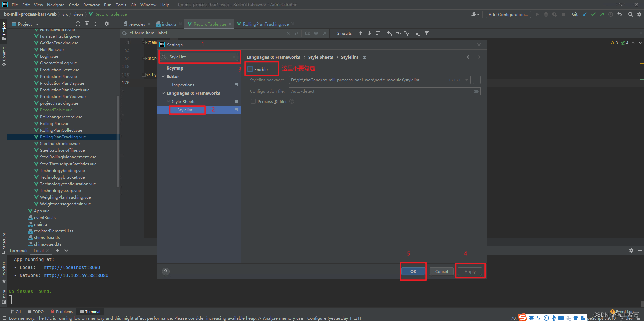Push commits with the Git push arrow
644x321 pixels.
click(602, 14)
